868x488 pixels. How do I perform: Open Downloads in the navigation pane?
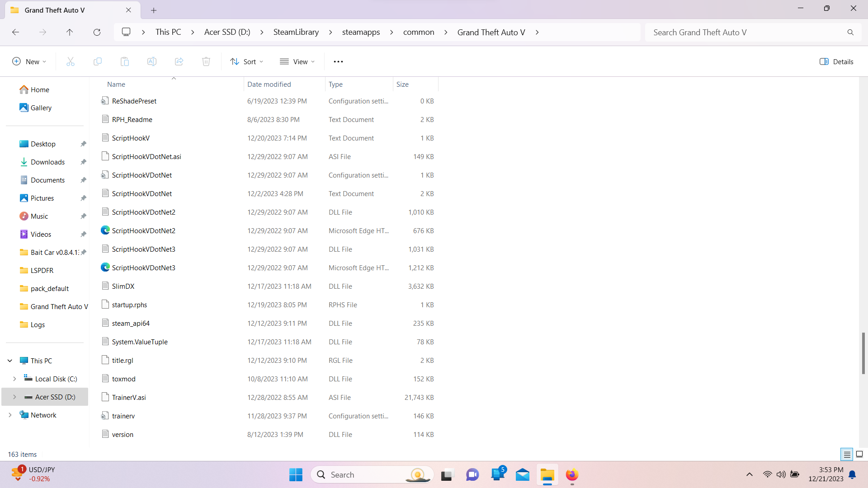[47, 162]
